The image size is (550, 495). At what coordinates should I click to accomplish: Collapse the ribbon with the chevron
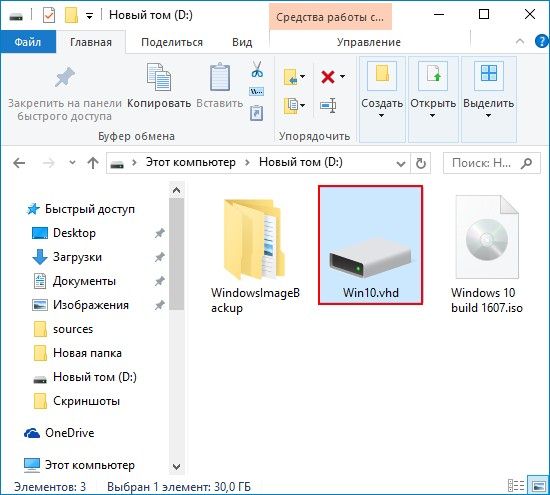tap(520, 42)
